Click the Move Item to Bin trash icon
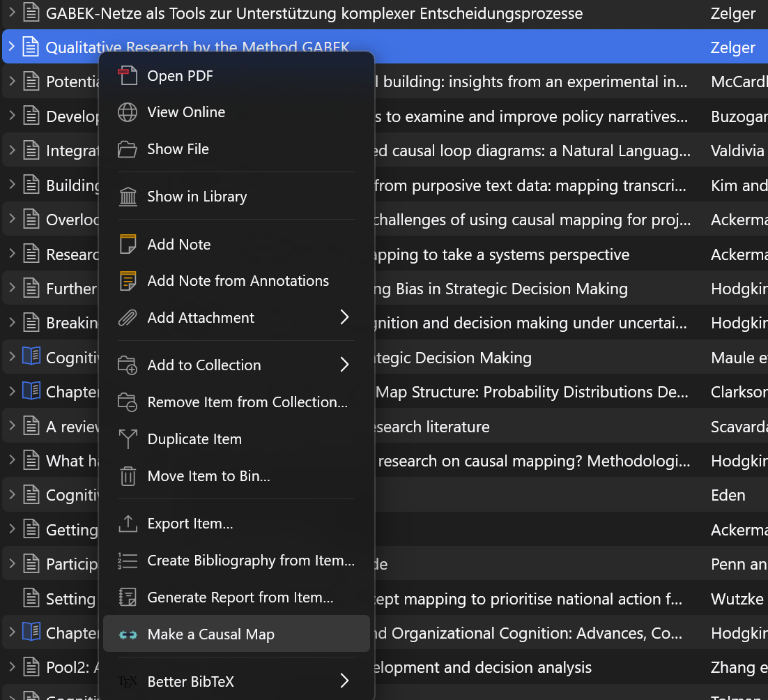Image resolution: width=768 pixels, height=700 pixels. [x=128, y=476]
